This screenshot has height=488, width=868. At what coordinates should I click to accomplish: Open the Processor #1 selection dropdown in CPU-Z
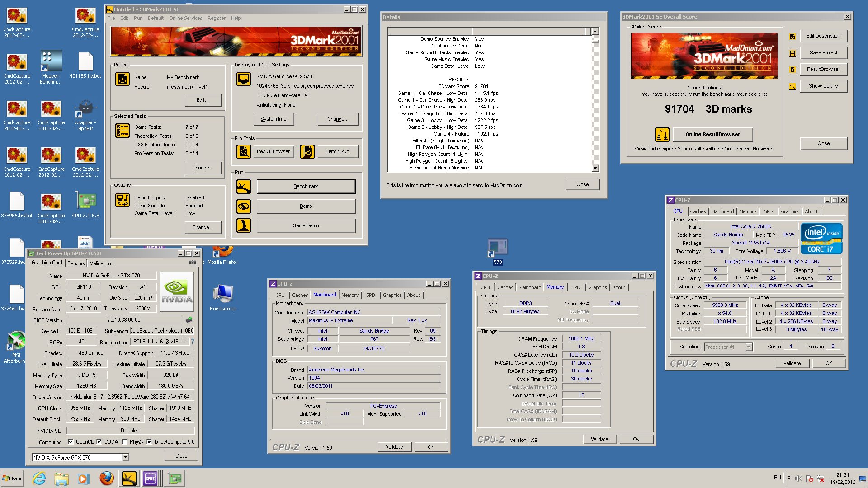pos(749,347)
